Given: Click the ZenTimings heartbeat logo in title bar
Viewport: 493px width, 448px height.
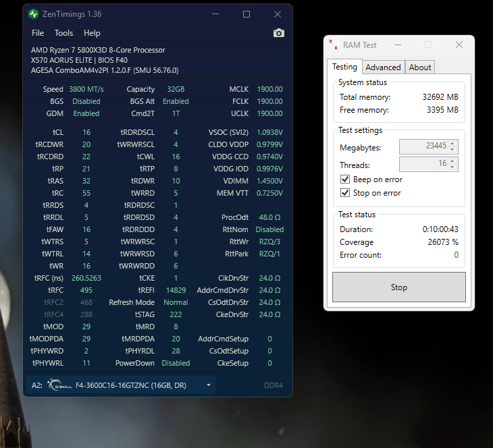Looking at the screenshot, I should click(x=33, y=14).
